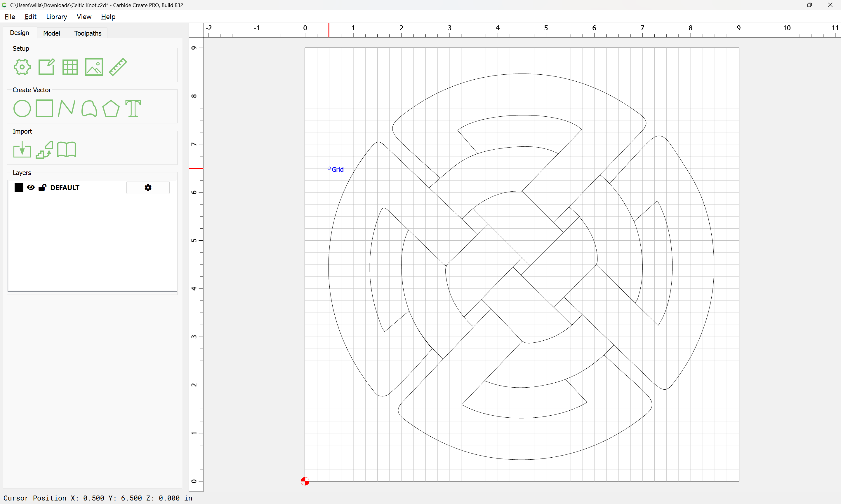Click the DEFAULT layer black color swatch

point(19,188)
